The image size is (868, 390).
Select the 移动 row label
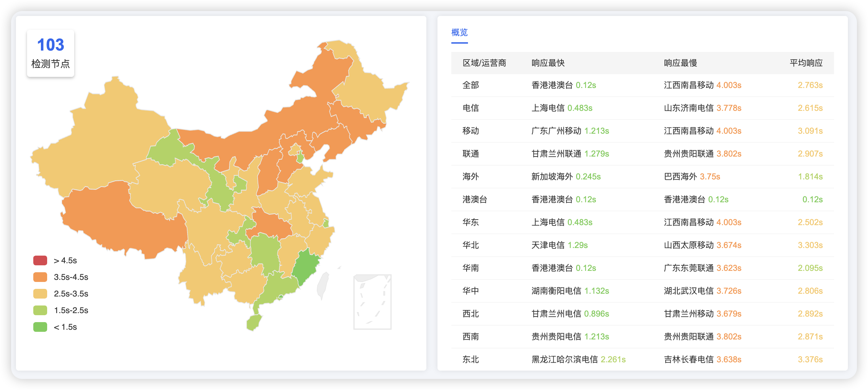[471, 131]
